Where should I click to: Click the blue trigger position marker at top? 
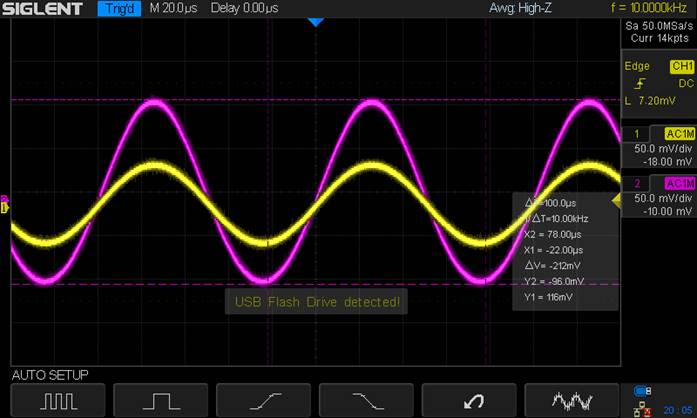(316, 22)
